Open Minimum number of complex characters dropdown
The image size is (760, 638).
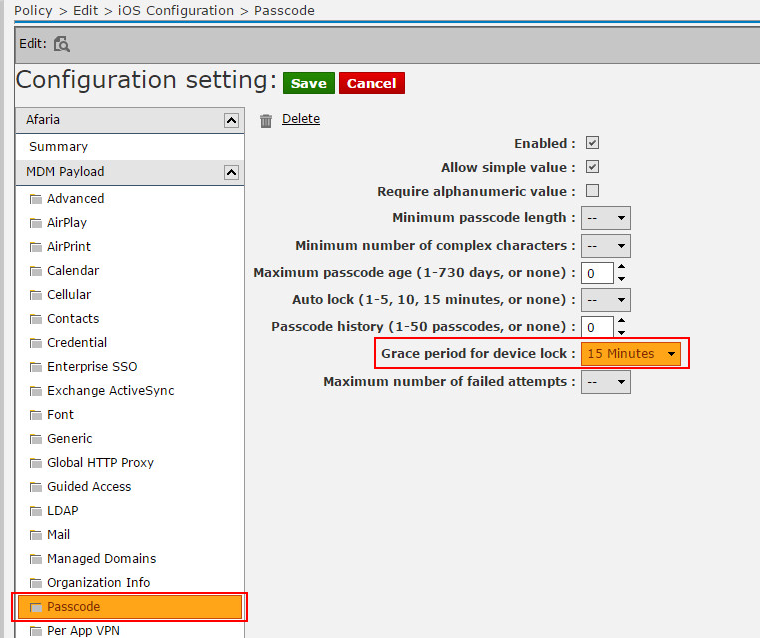coord(606,246)
